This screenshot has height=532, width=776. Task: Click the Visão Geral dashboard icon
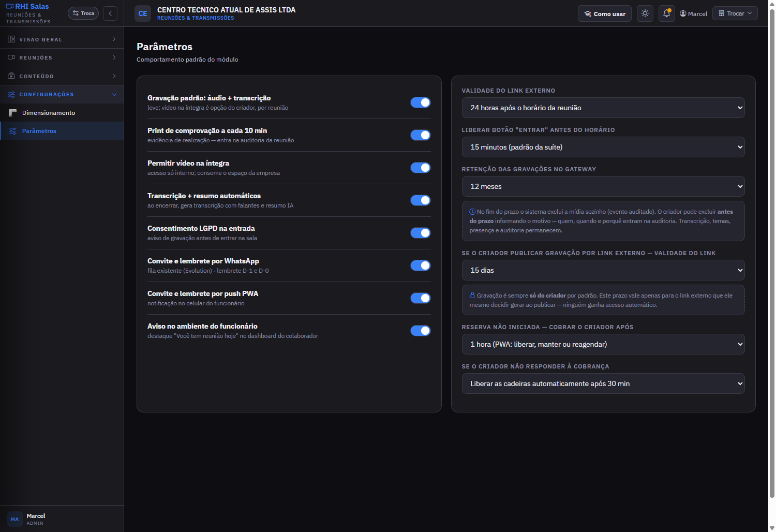coord(11,39)
